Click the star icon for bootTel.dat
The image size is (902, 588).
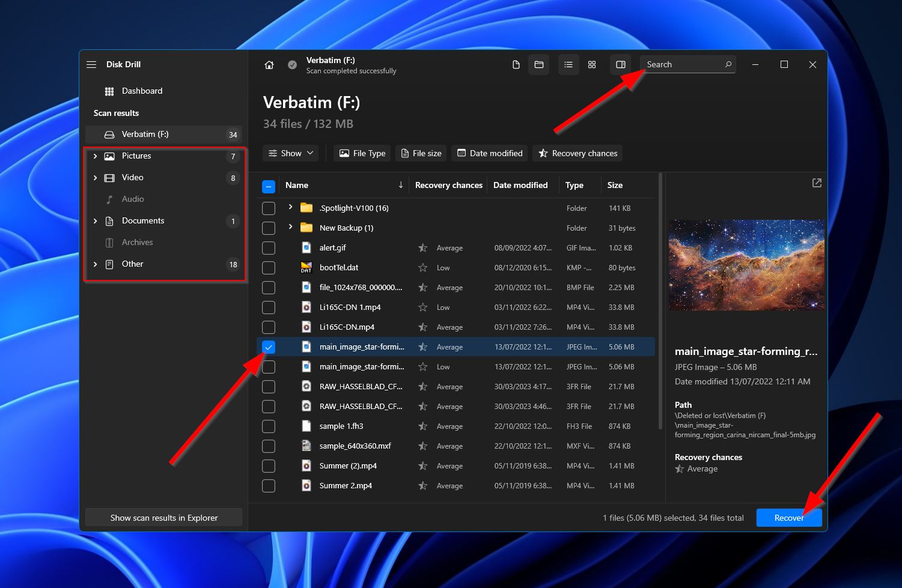point(423,268)
